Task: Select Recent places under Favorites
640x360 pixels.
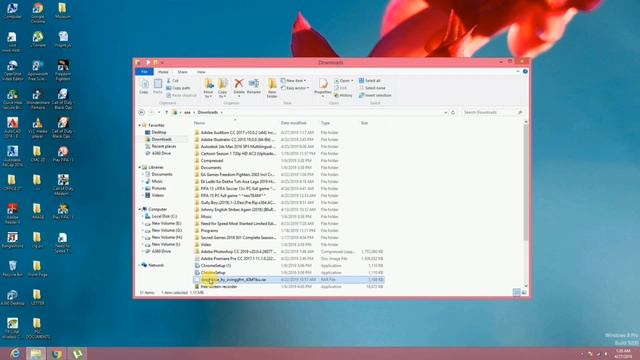Action: [164, 146]
